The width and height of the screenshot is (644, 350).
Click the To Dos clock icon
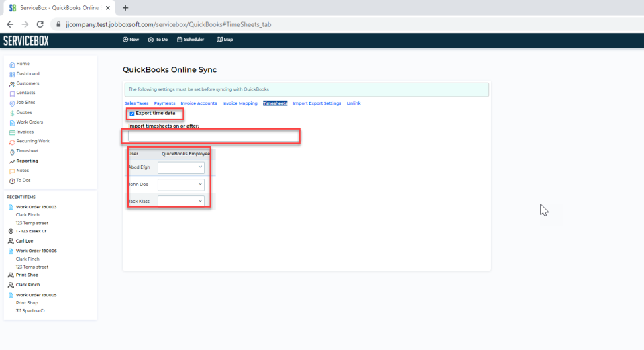(x=12, y=181)
